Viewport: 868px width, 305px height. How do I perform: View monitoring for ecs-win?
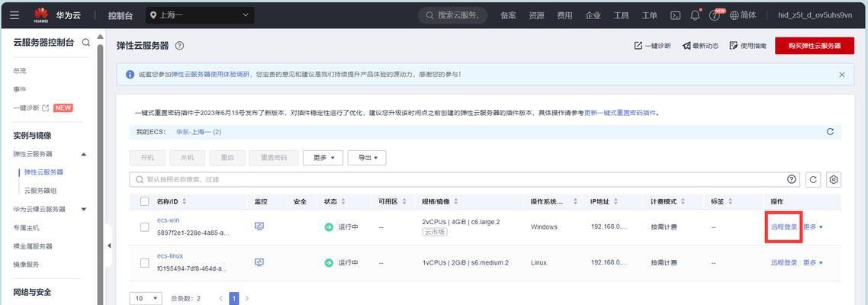pos(259,226)
